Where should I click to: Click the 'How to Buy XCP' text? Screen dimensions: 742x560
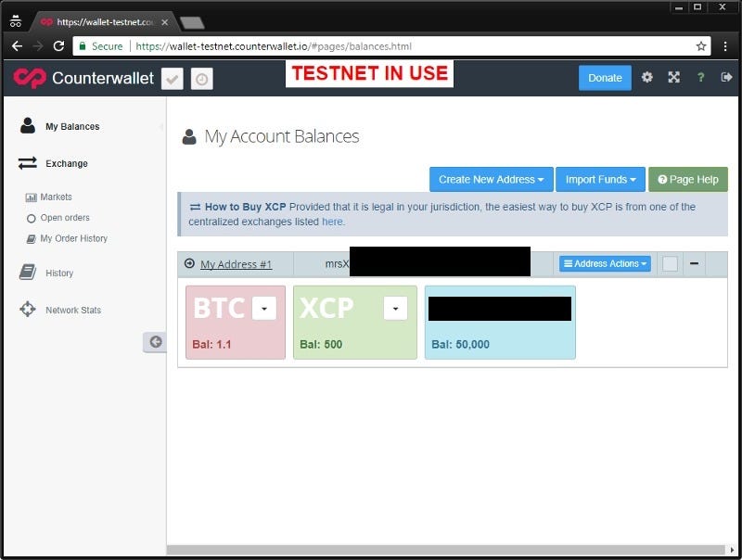click(x=245, y=207)
